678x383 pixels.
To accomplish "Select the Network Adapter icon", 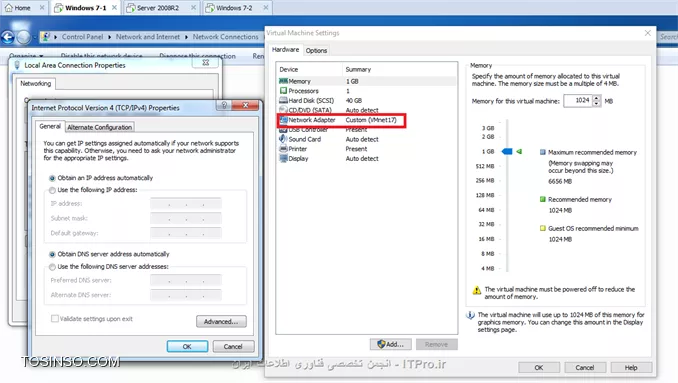I will coord(283,120).
